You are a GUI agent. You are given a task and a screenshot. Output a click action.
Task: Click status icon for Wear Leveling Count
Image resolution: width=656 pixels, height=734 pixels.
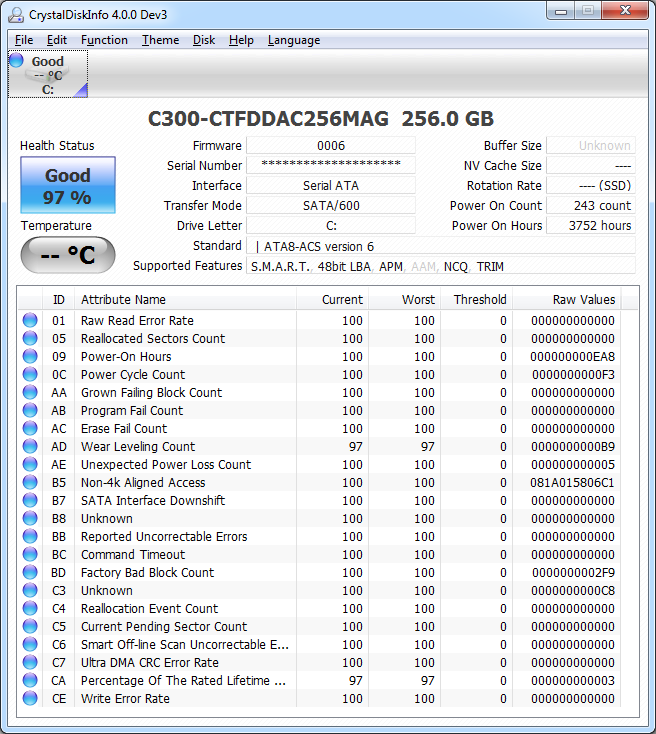pyautogui.click(x=30, y=446)
